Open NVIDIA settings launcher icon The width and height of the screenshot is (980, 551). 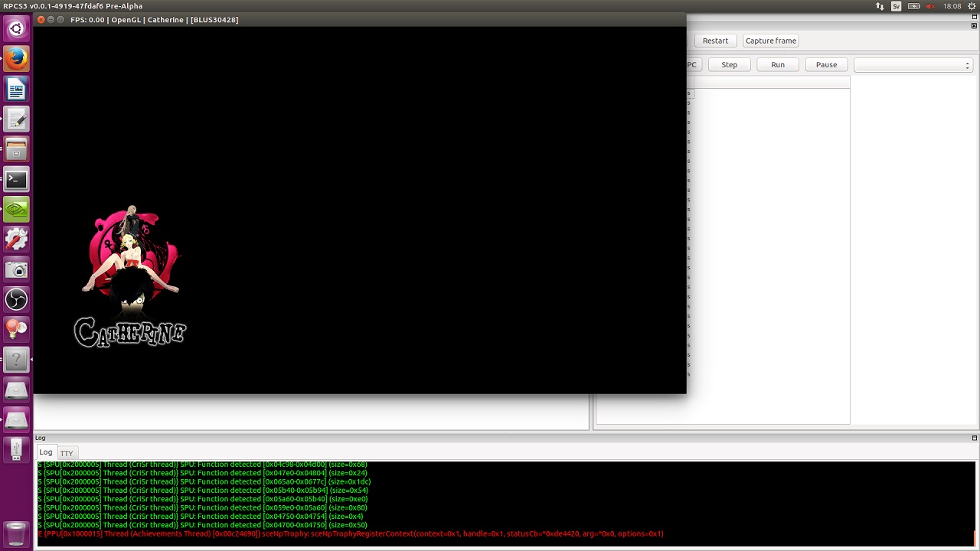(x=16, y=209)
